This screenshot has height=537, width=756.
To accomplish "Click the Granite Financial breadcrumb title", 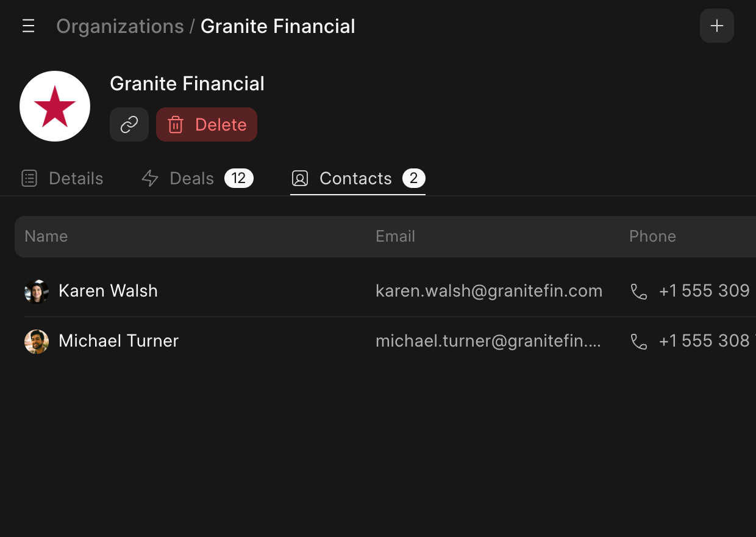I will pos(278,26).
